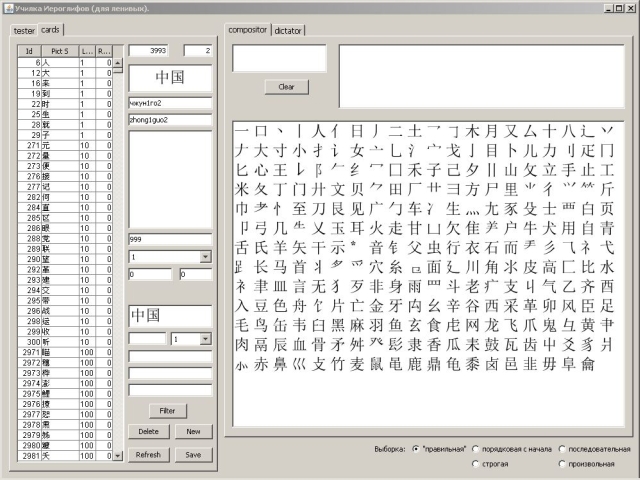Image resolution: width=640 pixels, height=480 pixels.
Task: Choose the 米 (rice) radical
Action: 242,189
